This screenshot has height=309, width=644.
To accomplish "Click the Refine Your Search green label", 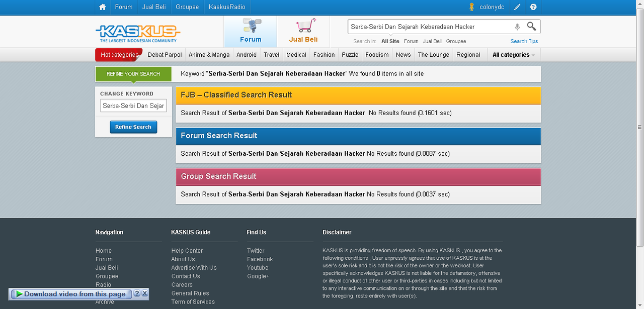I will (x=133, y=74).
